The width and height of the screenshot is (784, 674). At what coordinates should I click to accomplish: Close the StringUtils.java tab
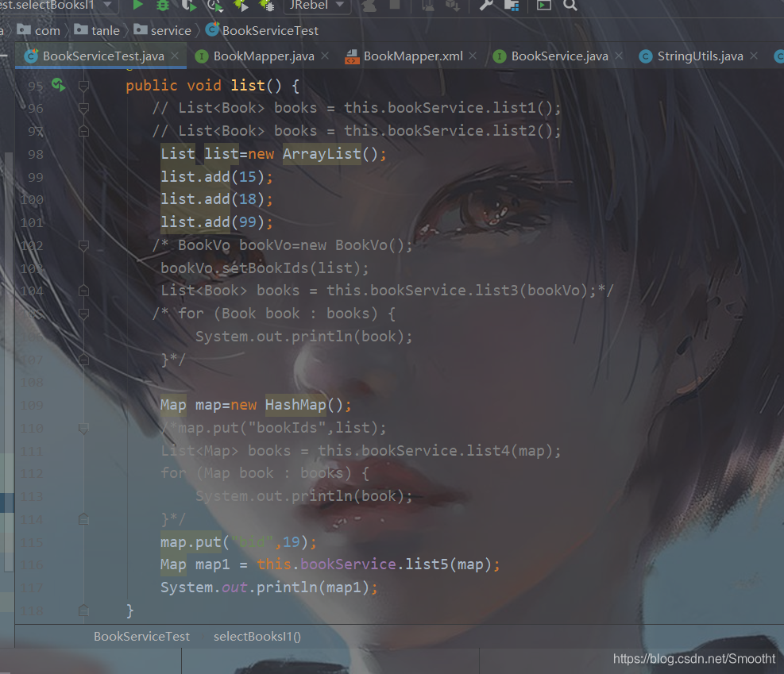(x=754, y=56)
